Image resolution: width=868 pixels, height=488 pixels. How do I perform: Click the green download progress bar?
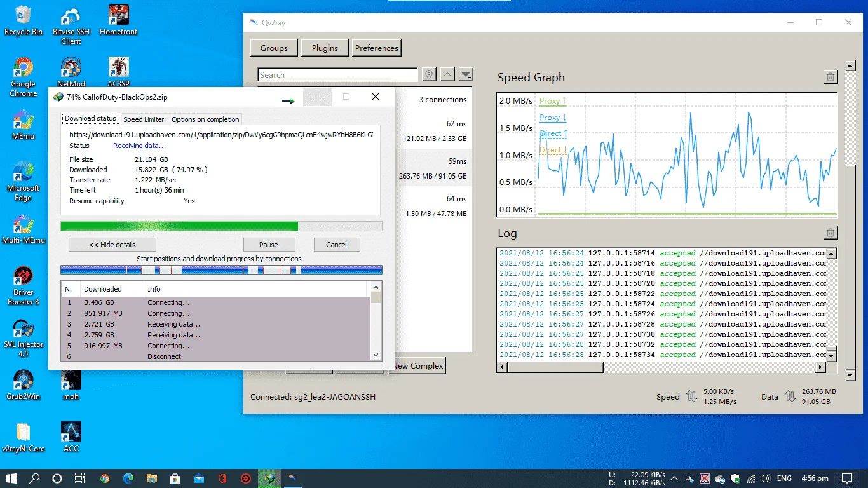pos(221,226)
